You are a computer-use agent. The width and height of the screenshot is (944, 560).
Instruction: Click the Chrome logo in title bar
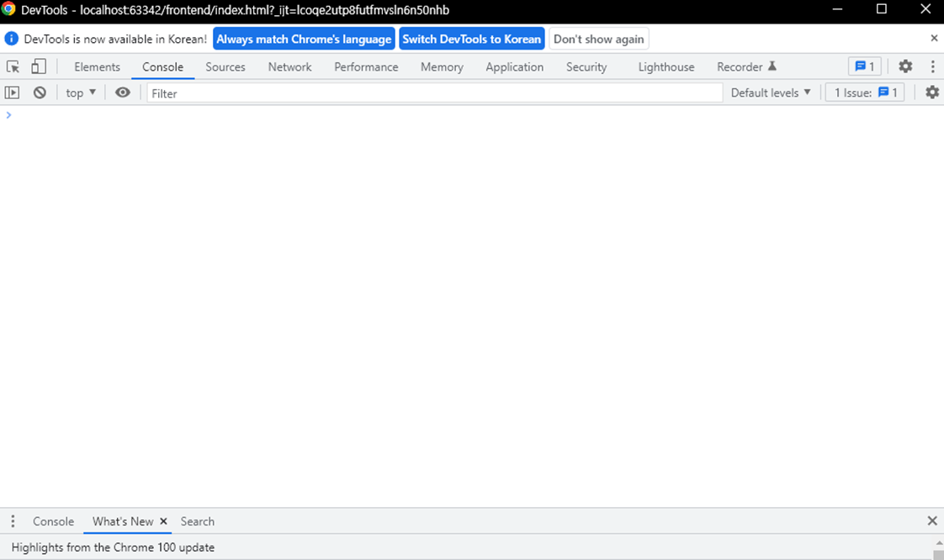coord(8,9)
